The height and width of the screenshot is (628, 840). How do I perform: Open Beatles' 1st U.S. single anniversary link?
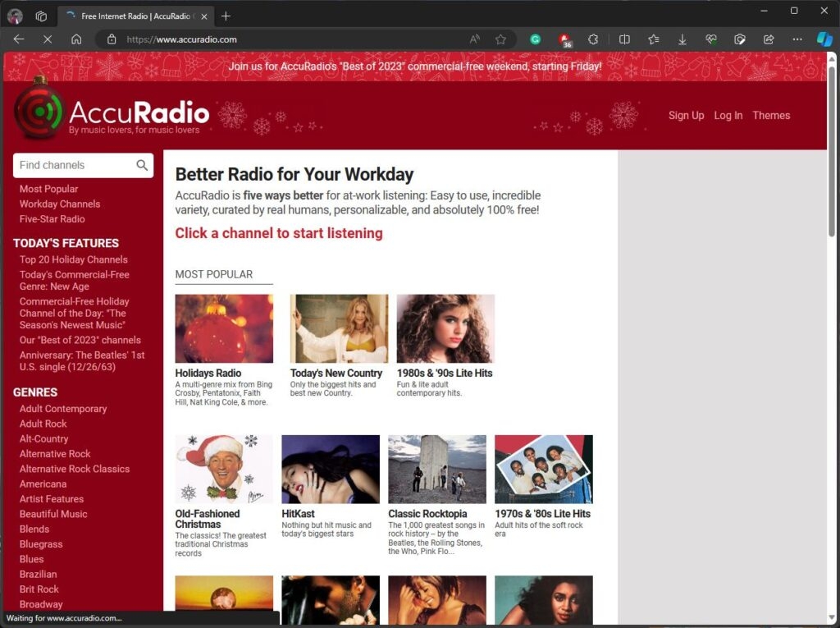tap(82, 361)
